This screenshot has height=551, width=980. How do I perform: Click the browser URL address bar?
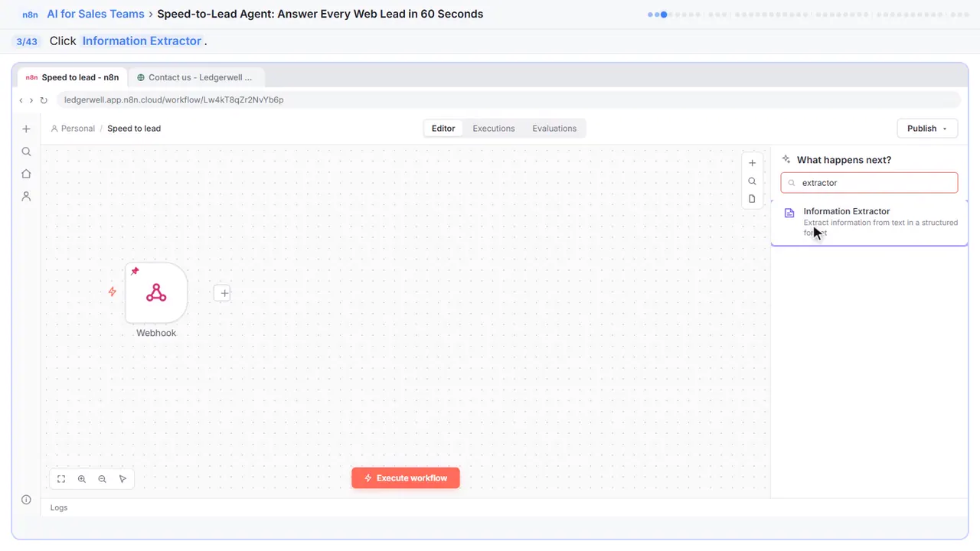click(x=508, y=100)
